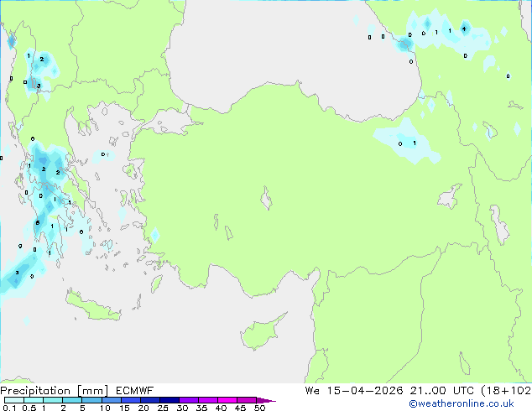Select the 2–5 mm legend color swatch
The height and width of the screenshot is (411, 532).
(72, 400)
